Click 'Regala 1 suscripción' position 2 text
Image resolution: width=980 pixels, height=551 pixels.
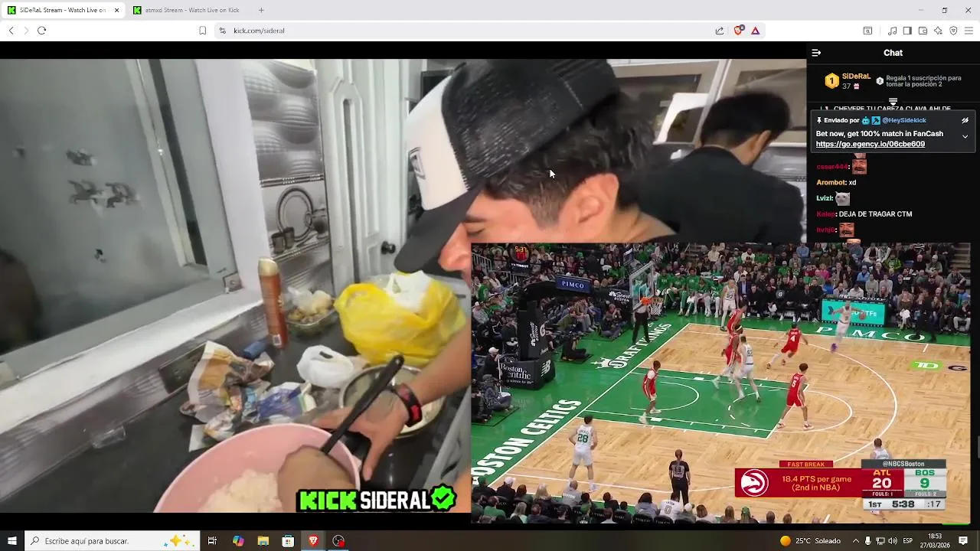click(923, 81)
